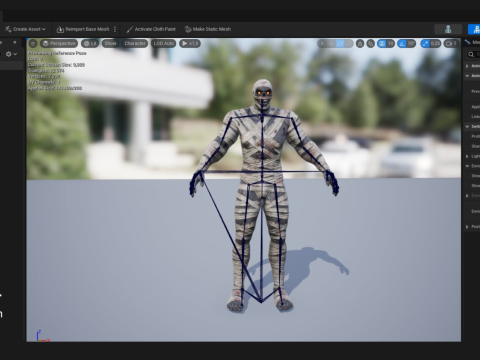Collapse the Envir... section arrow
This screenshot has height=360, width=480.
(x=467, y=166)
